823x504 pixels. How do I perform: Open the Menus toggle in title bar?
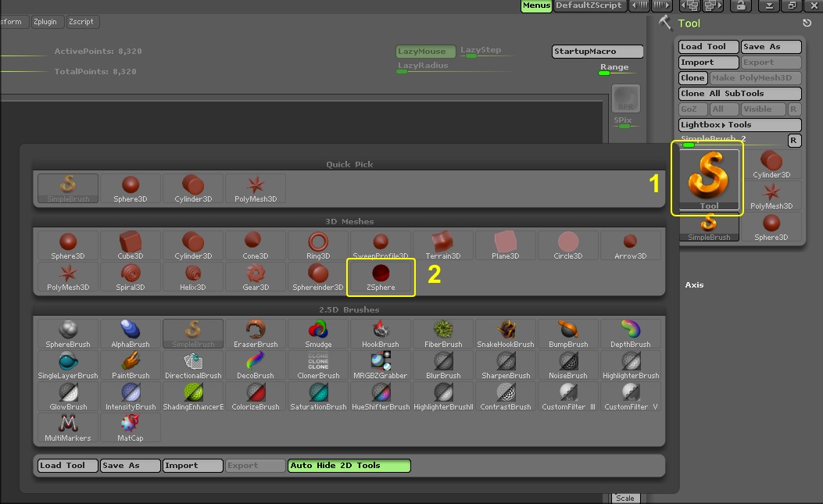point(535,5)
